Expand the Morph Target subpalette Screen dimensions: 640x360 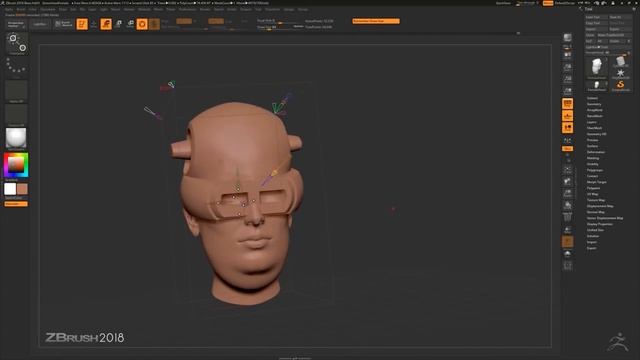[x=596, y=182]
